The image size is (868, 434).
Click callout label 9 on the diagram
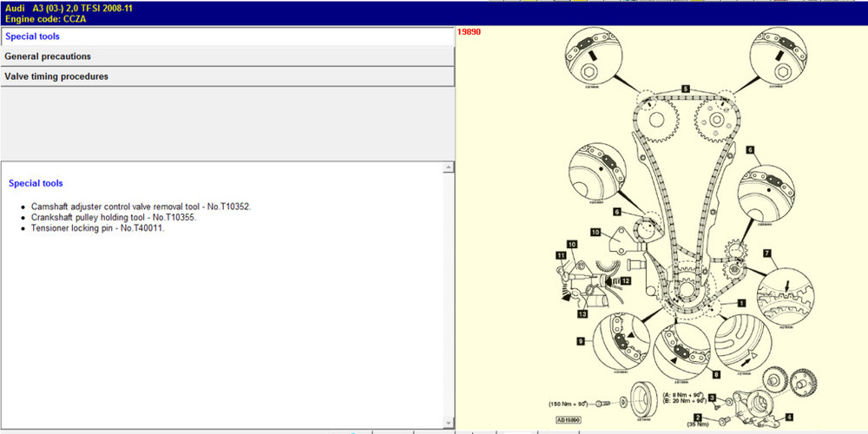[581, 341]
